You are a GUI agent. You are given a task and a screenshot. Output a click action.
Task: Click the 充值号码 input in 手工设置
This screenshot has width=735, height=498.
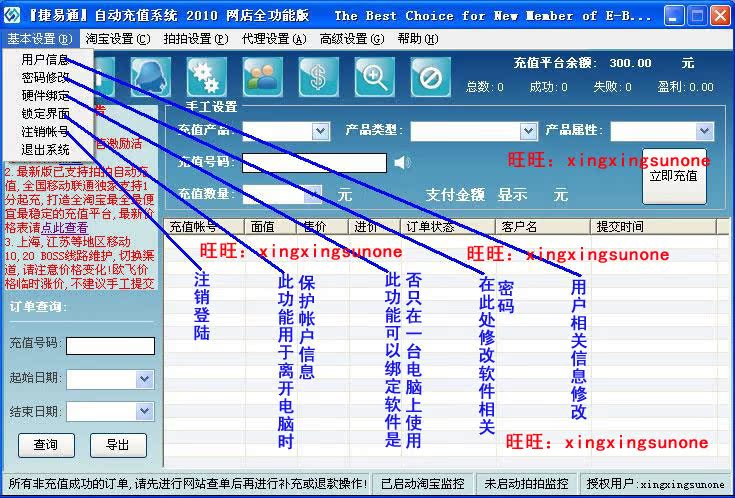point(315,163)
